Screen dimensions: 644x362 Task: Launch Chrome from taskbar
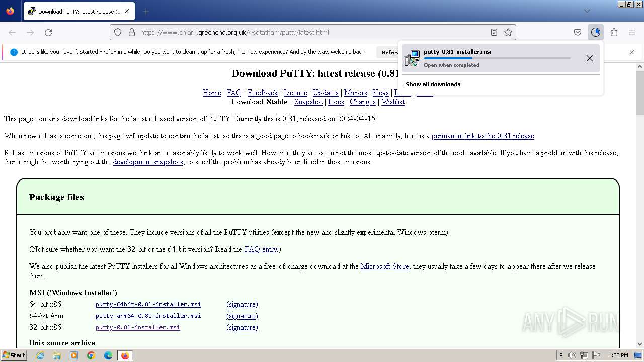[x=91, y=355]
